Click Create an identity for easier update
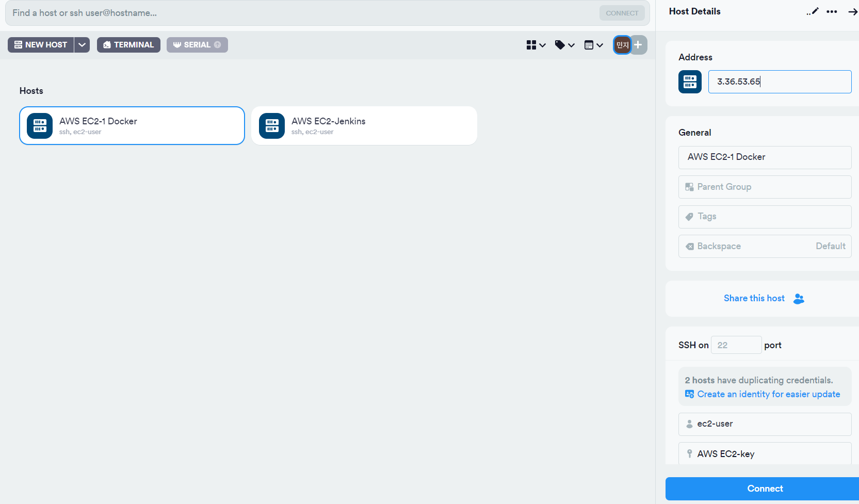This screenshot has height=504, width=859. click(768, 394)
